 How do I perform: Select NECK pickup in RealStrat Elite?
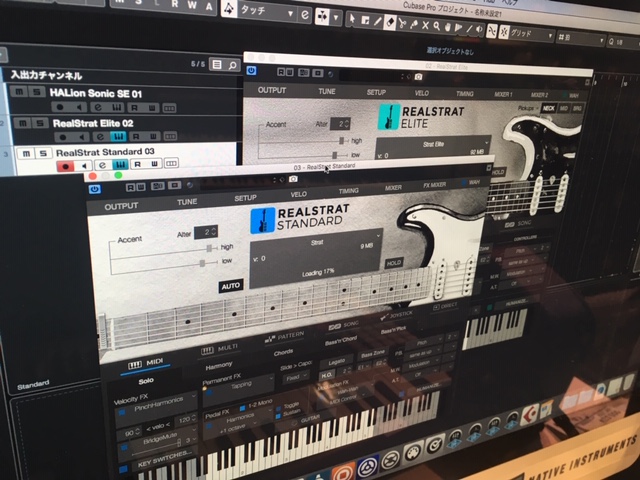click(549, 108)
